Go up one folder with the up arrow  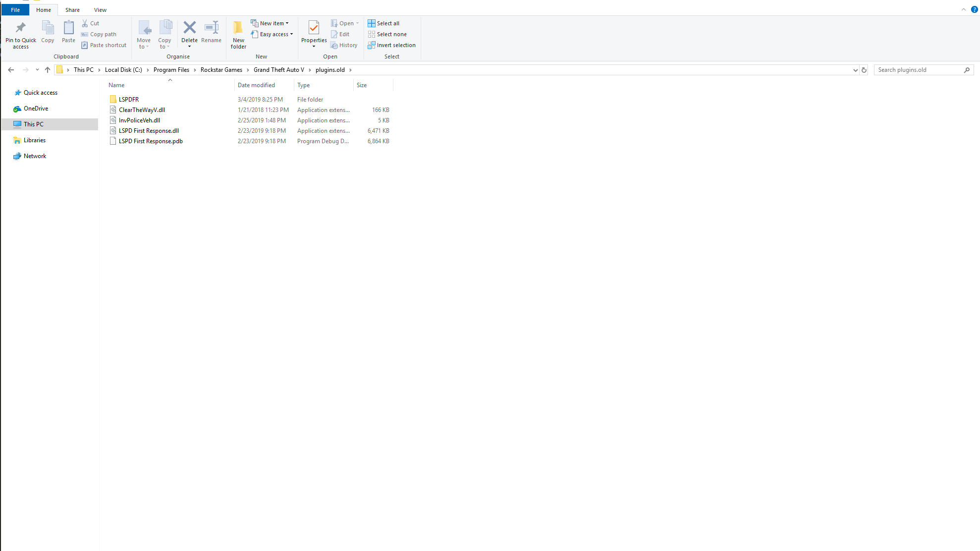point(48,70)
